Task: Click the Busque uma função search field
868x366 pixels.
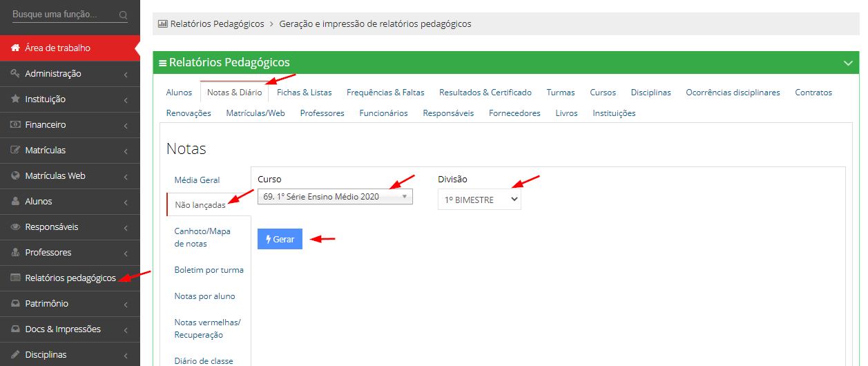Action: [62, 15]
